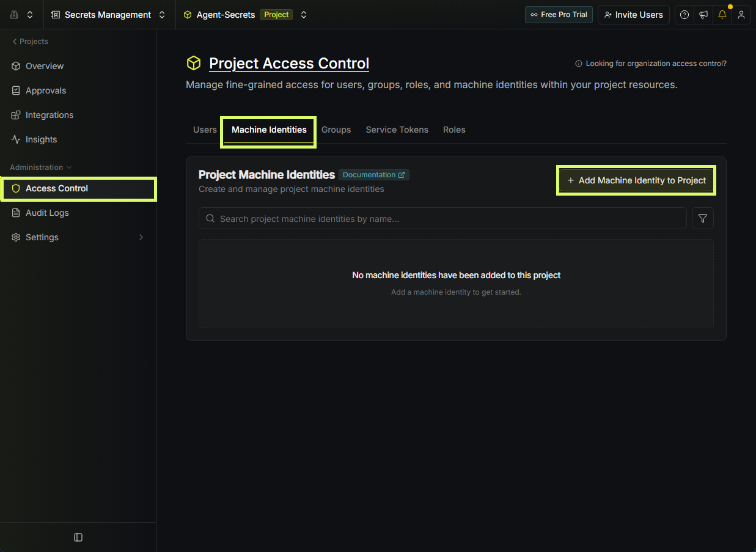
Task: Click the Insights pulse icon
Action: (x=16, y=139)
